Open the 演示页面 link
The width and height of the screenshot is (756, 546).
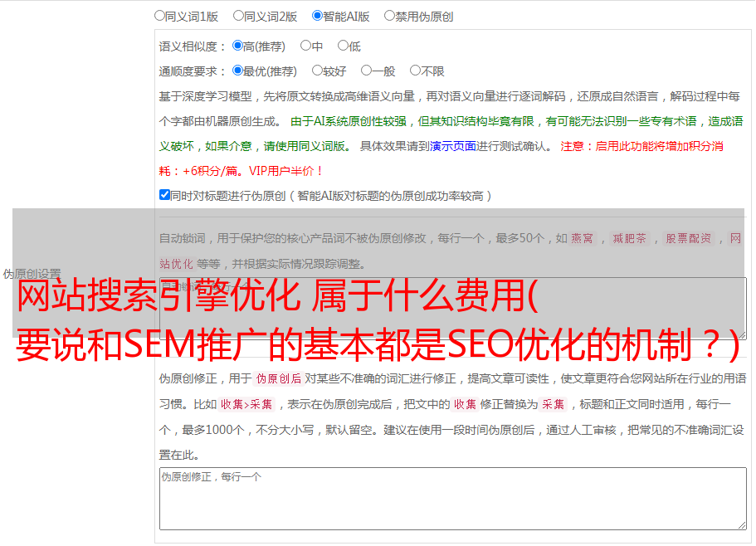pos(453,146)
